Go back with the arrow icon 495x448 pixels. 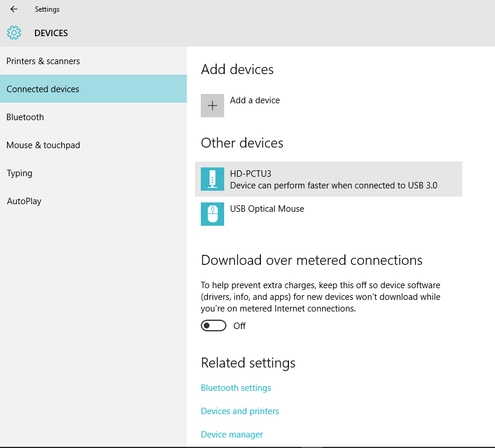pos(14,9)
